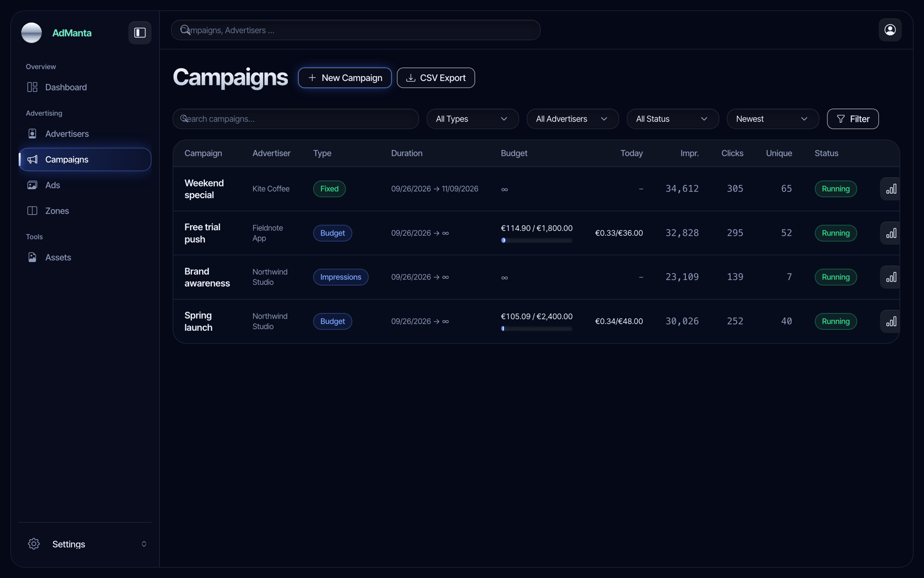The width and height of the screenshot is (924, 578).
Task: Go to Advertisers in sidebar
Action: pyautogui.click(x=85, y=134)
